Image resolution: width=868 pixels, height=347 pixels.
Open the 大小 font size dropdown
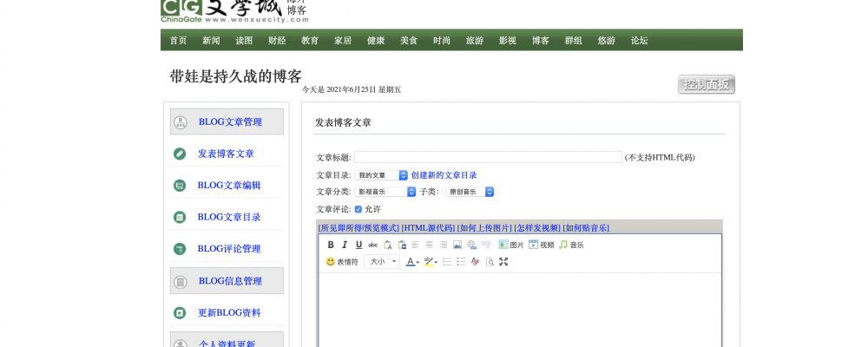382,261
